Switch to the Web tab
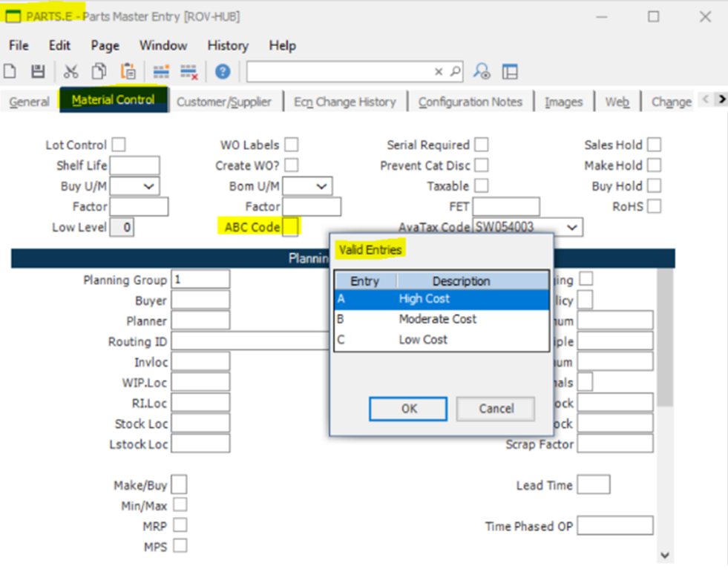728x572 pixels. pos(617,102)
